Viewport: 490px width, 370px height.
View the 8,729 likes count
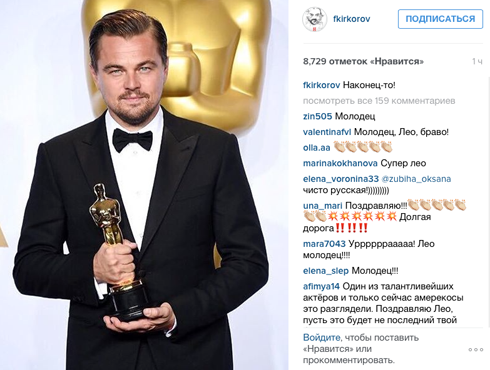point(363,61)
